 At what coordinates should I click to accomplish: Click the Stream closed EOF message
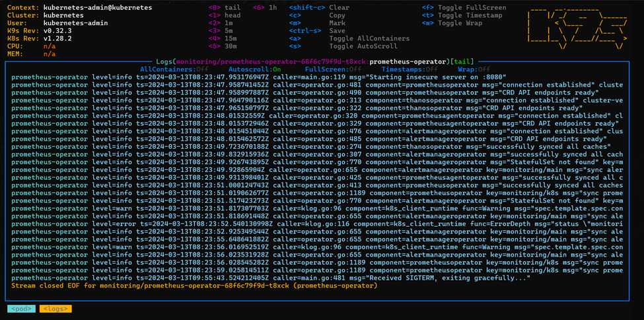pos(194,286)
